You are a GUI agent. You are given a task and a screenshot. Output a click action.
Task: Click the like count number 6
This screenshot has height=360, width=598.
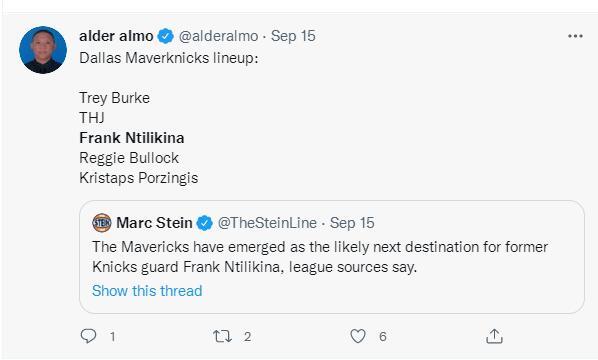(x=383, y=337)
